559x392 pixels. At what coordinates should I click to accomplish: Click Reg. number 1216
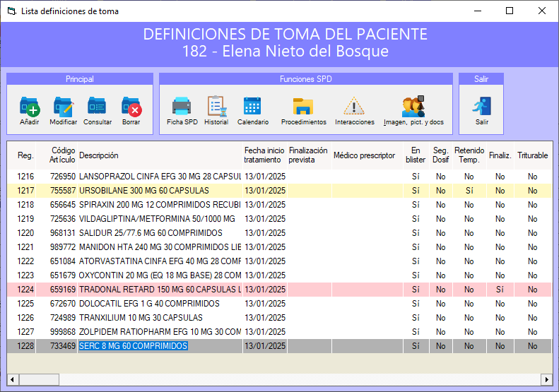25,177
